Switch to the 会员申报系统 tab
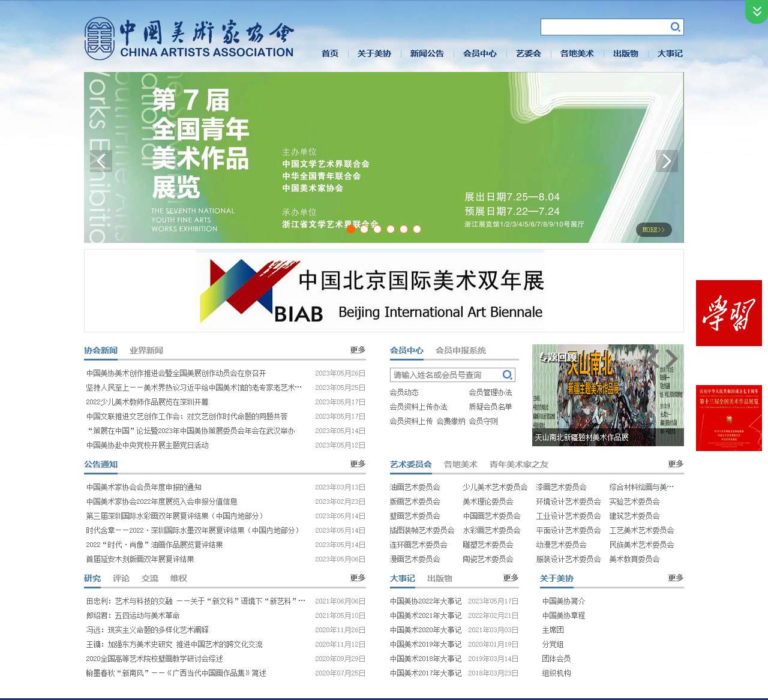Screen dimensions: 768x700 pyautogui.click(x=461, y=350)
